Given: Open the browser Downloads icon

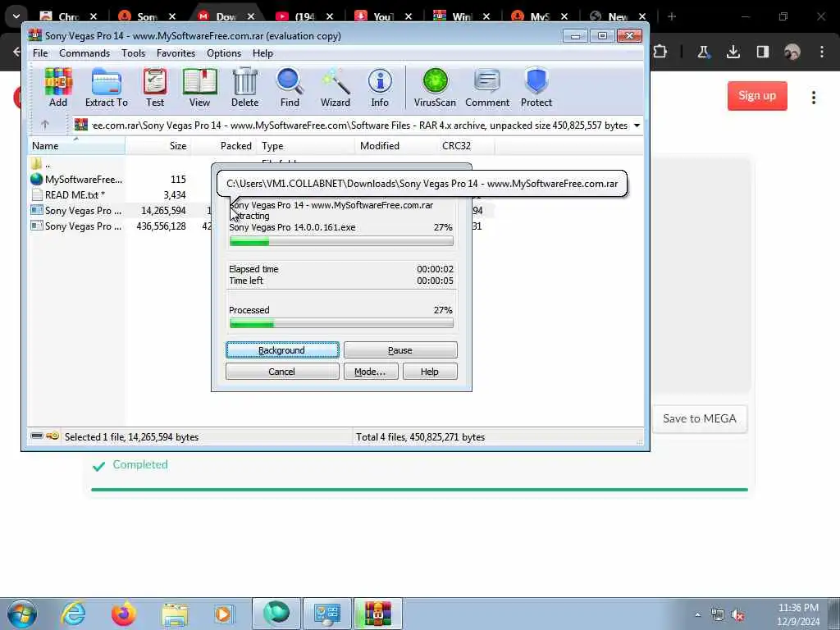Looking at the screenshot, I should (x=733, y=52).
